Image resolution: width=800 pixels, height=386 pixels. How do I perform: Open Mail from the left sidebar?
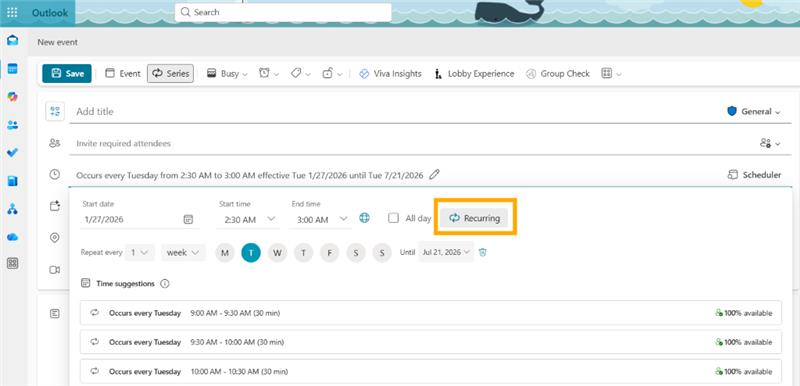click(x=13, y=41)
